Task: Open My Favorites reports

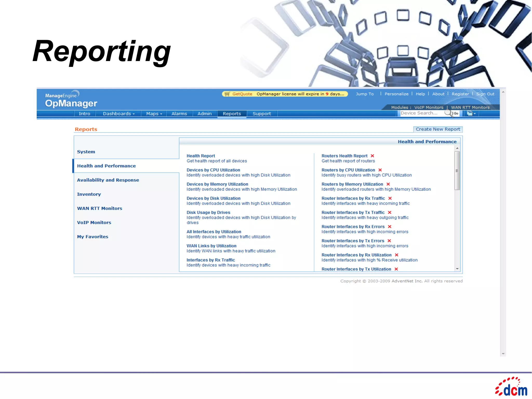Action: (x=92, y=237)
